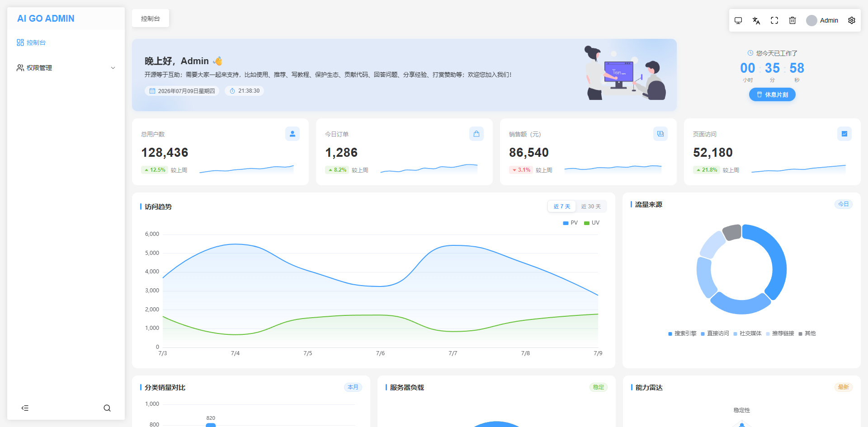Image resolution: width=868 pixels, height=427 pixels.
Task: Click the 稳定性 radar axis label
Action: [x=741, y=410]
